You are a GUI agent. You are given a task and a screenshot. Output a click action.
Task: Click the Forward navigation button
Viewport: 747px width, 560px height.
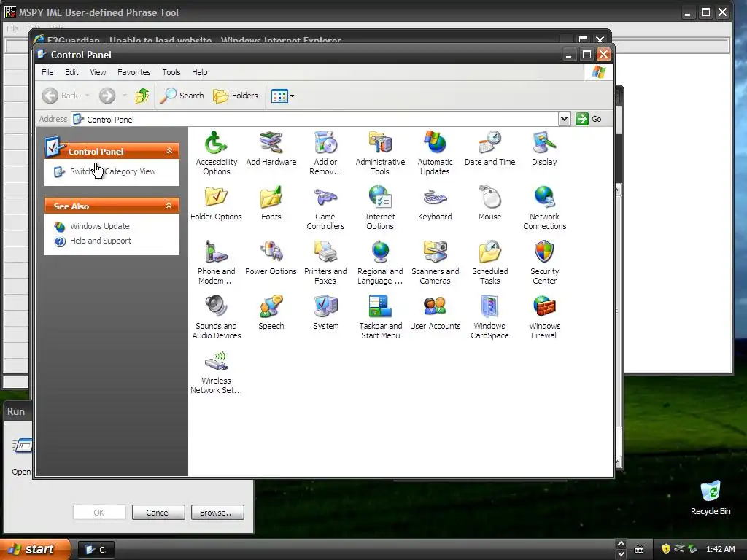coord(108,96)
